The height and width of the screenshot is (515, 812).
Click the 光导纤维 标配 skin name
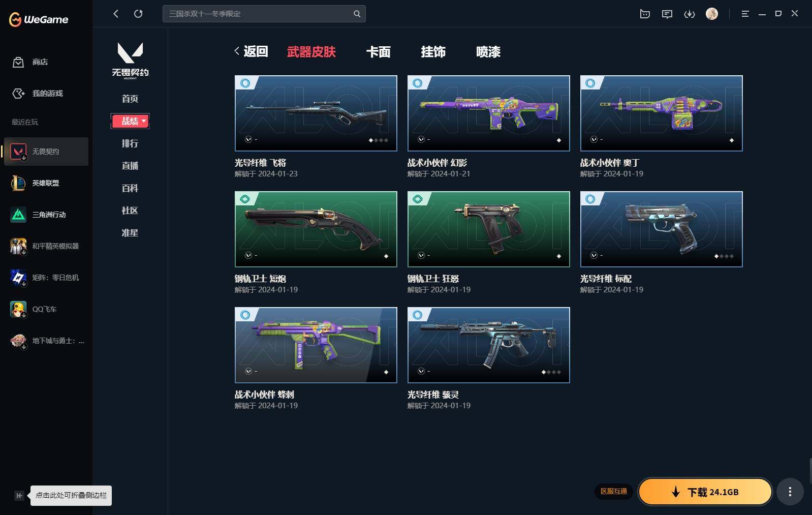[x=606, y=279]
